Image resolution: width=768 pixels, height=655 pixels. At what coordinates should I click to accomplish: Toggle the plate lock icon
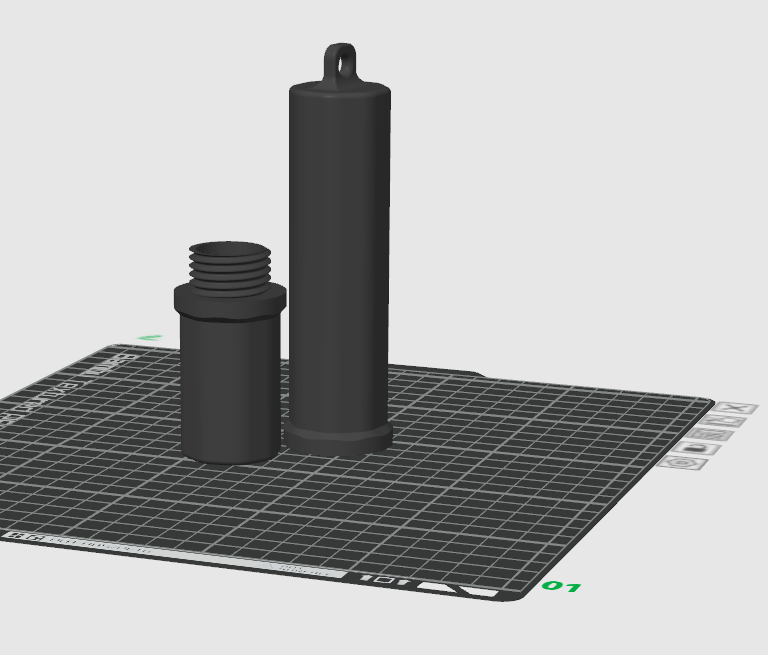696,448
